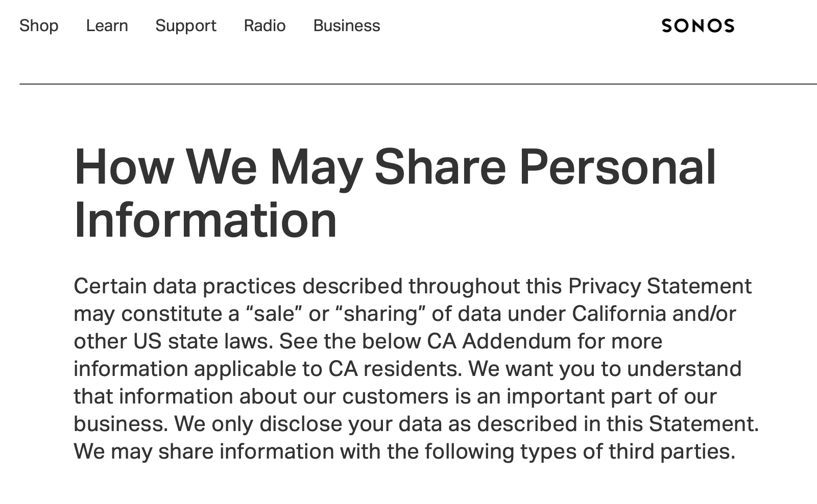Click the word "business" starting the sixth line

[121, 424]
